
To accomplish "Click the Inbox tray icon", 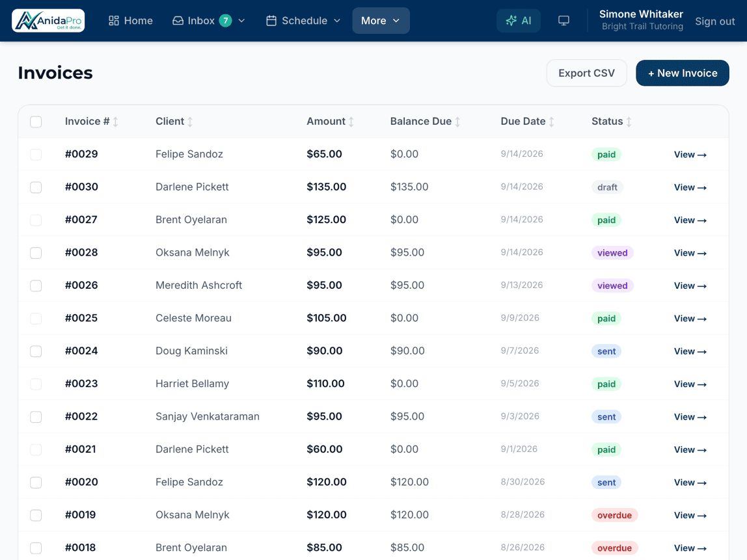I will (178, 20).
